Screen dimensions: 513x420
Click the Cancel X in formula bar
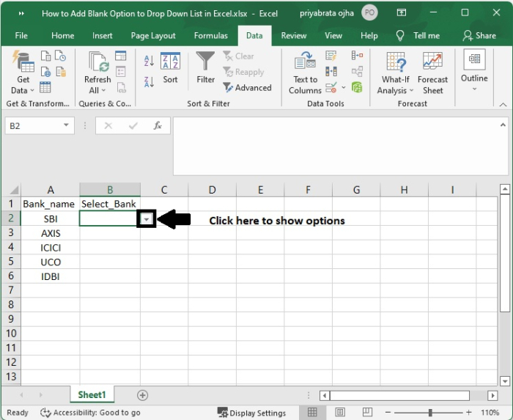coord(108,125)
